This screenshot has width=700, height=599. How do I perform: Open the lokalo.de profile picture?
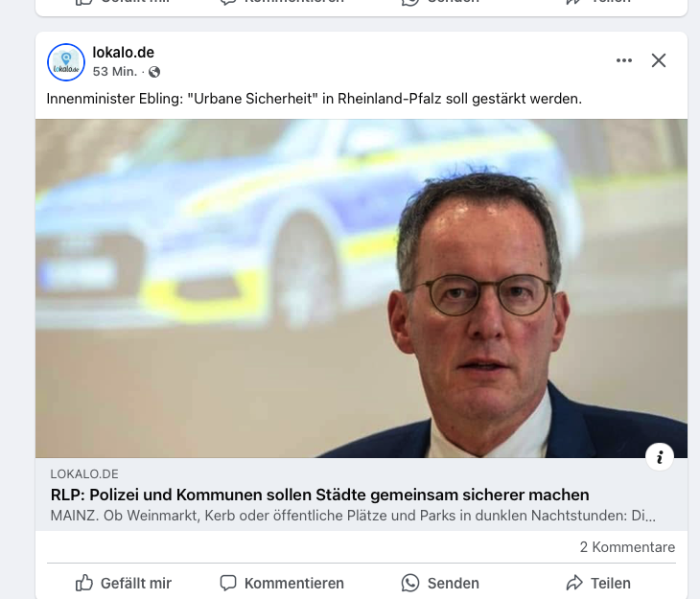pyautogui.click(x=66, y=62)
